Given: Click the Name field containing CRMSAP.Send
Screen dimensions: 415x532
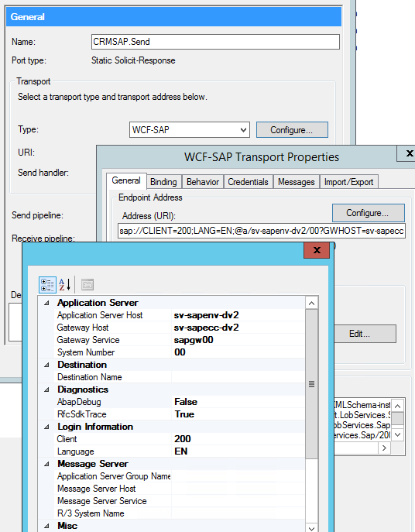Looking at the screenshot, I should pos(215,42).
